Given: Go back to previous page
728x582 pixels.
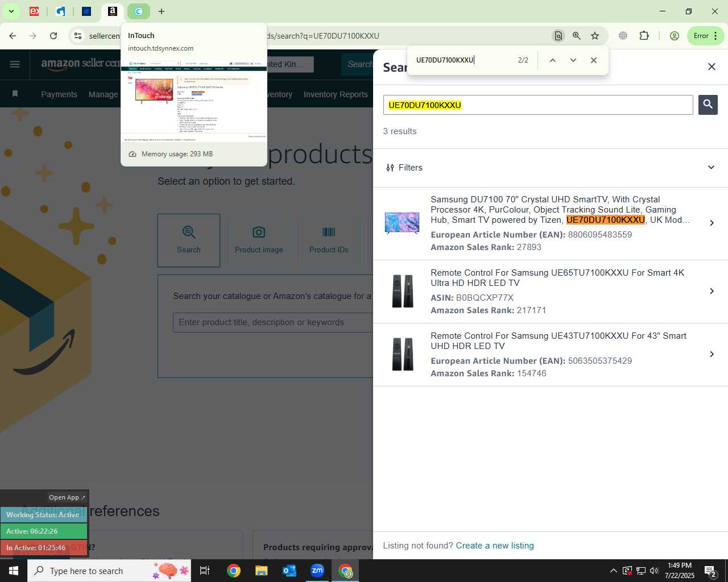Looking at the screenshot, I should 13,36.
